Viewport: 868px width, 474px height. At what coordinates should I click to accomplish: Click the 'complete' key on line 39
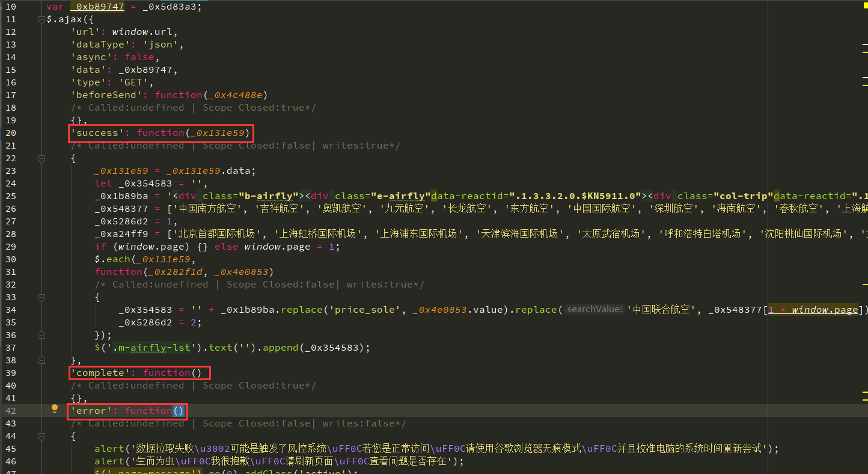click(97, 373)
